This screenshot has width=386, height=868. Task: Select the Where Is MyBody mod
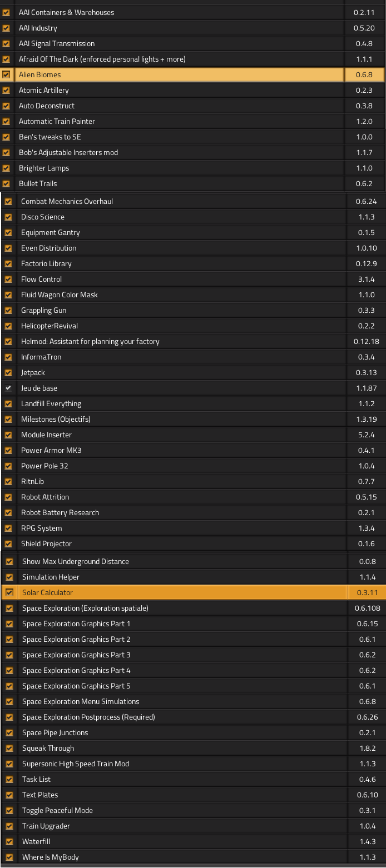(x=182, y=857)
